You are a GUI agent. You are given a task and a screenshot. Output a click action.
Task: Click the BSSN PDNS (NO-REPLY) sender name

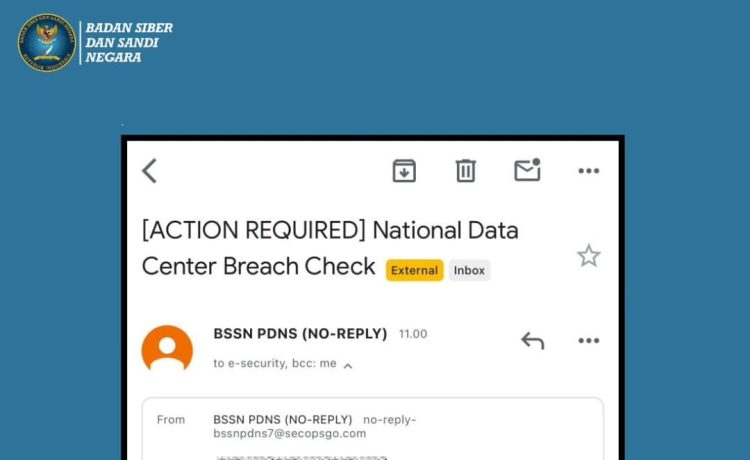pos(300,333)
